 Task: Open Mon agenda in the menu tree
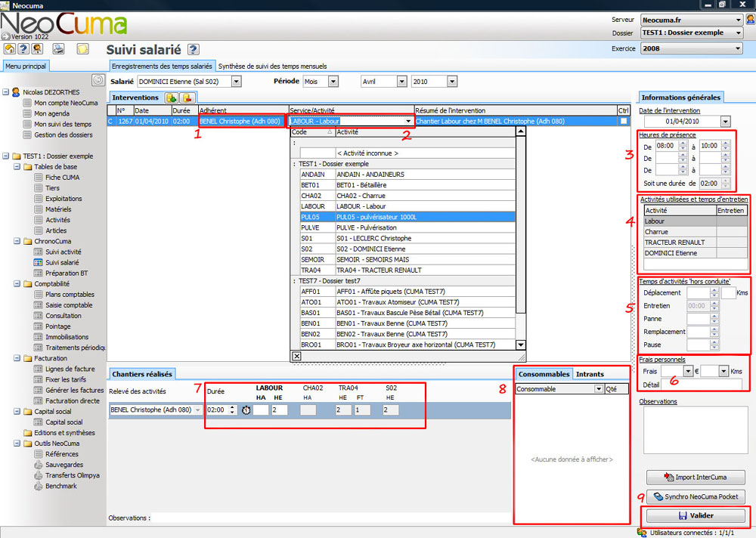(51, 113)
